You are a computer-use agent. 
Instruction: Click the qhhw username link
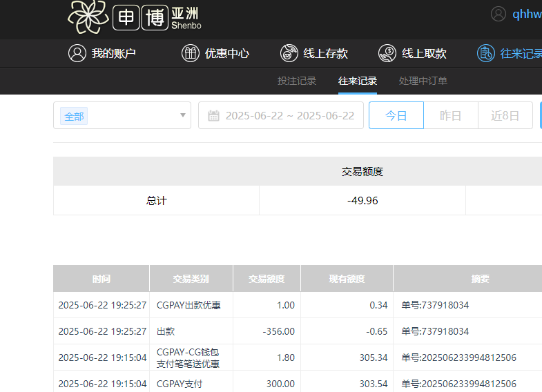[x=527, y=14]
